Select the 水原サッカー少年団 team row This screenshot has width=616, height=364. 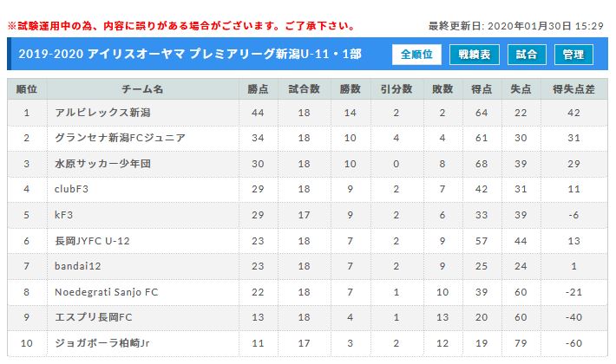click(x=104, y=164)
